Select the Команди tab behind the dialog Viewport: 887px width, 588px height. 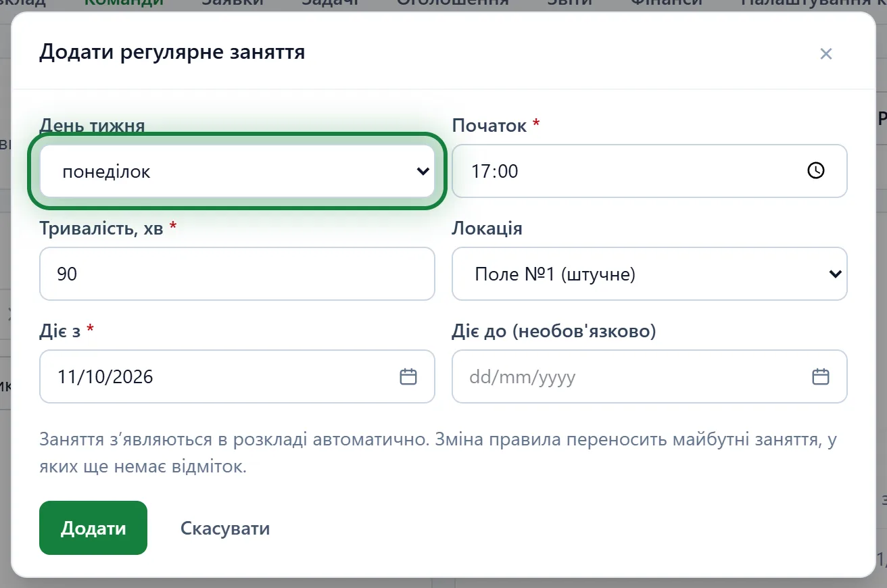(124, 3)
